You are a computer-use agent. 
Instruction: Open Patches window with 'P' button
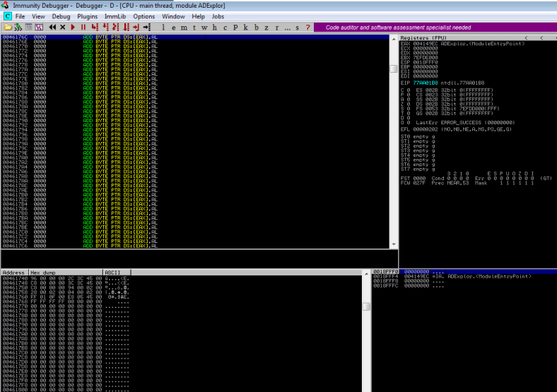click(x=235, y=27)
